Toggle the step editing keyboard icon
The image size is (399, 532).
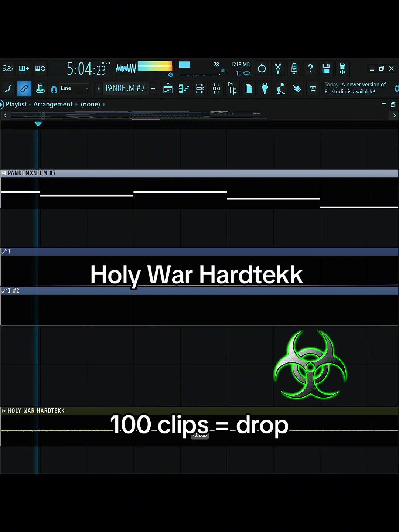(x=24, y=69)
